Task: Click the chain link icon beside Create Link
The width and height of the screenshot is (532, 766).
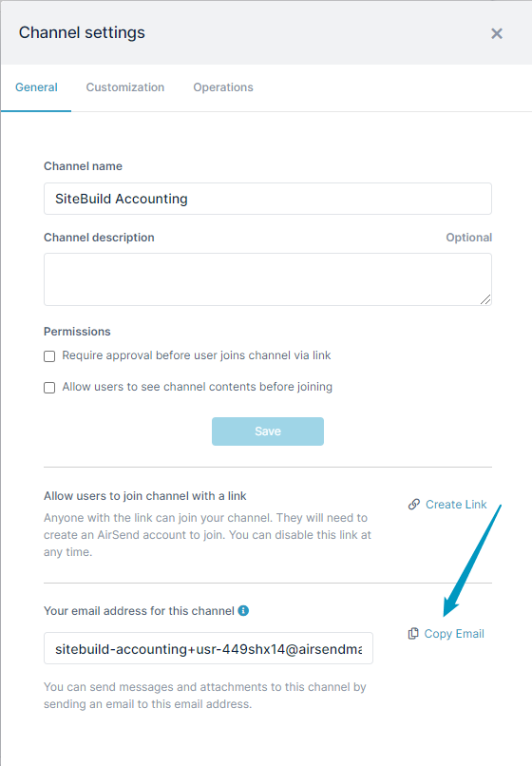Action: click(414, 504)
